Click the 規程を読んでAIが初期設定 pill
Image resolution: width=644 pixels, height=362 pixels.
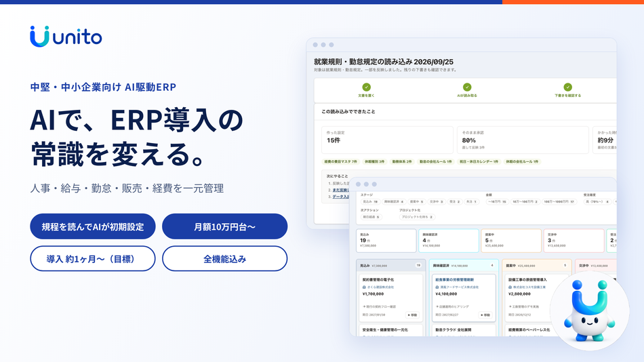point(93,226)
